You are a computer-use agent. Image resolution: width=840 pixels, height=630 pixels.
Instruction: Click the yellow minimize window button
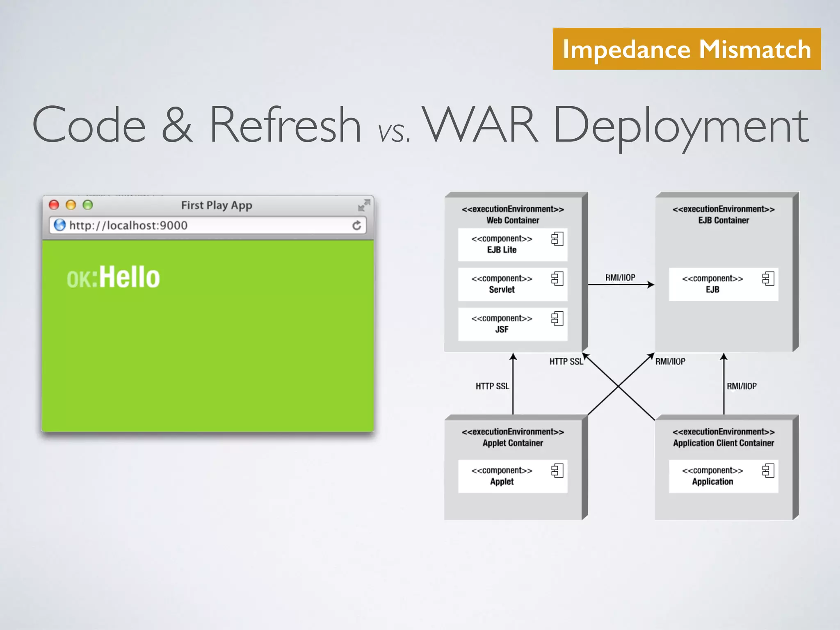(71, 205)
